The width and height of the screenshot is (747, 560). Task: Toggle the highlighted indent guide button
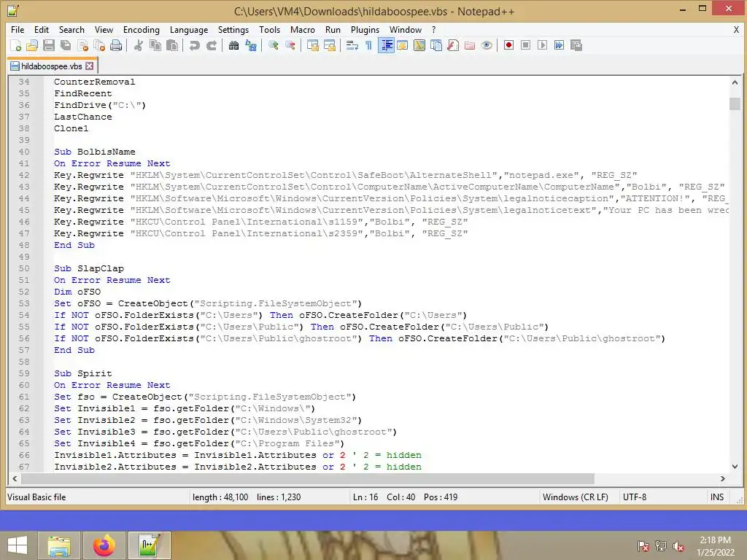tap(386, 45)
